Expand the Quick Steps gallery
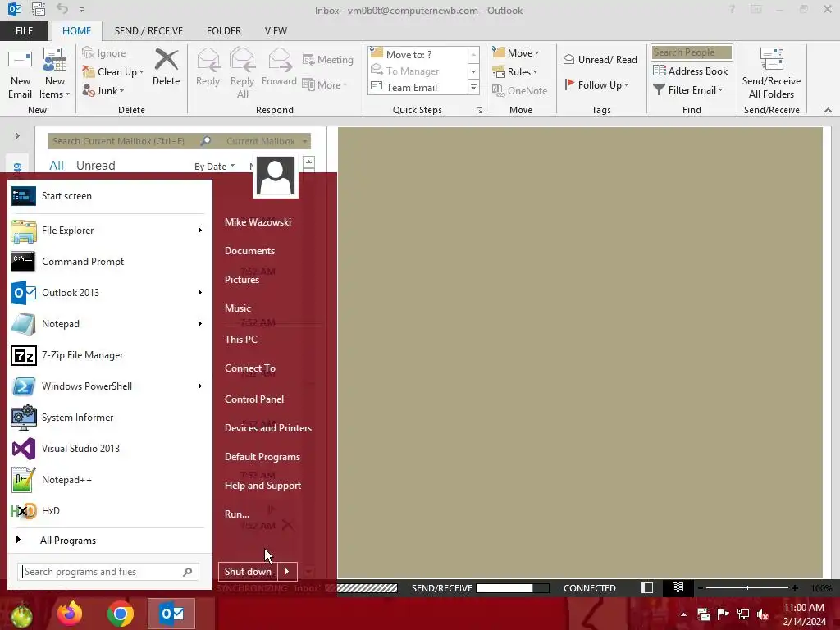Viewport: 840px width, 630px height. pyautogui.click(x=473, y=87)
